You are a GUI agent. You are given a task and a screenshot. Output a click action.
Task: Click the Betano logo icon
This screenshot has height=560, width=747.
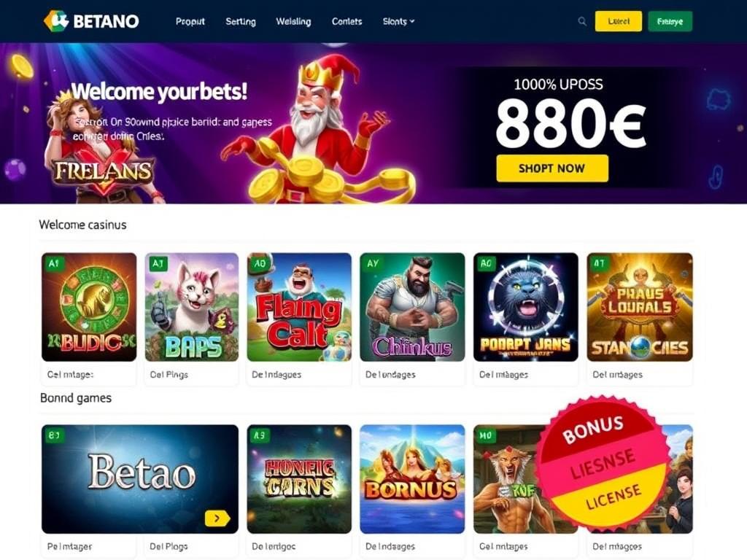(x=56, y=21)
